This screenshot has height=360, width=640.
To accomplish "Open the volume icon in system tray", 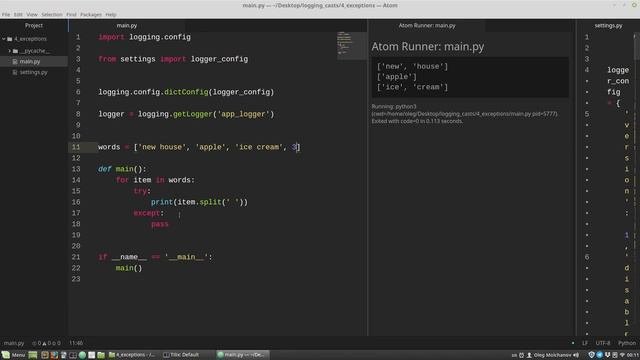I will pyautogui.click(x=576, y=355).
